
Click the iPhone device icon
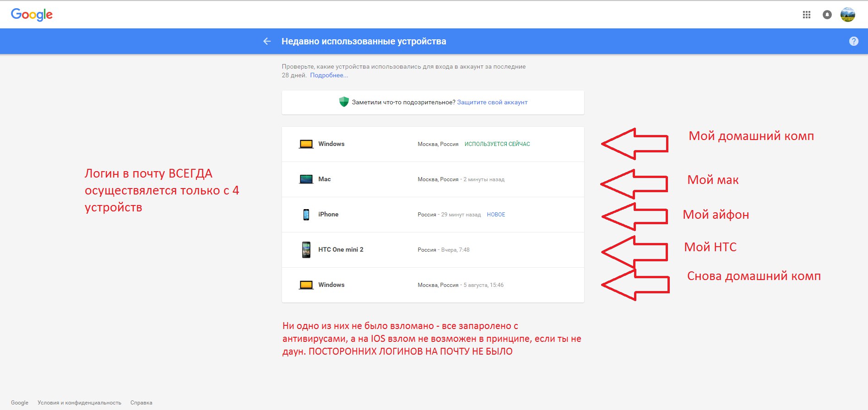(306, 215)
